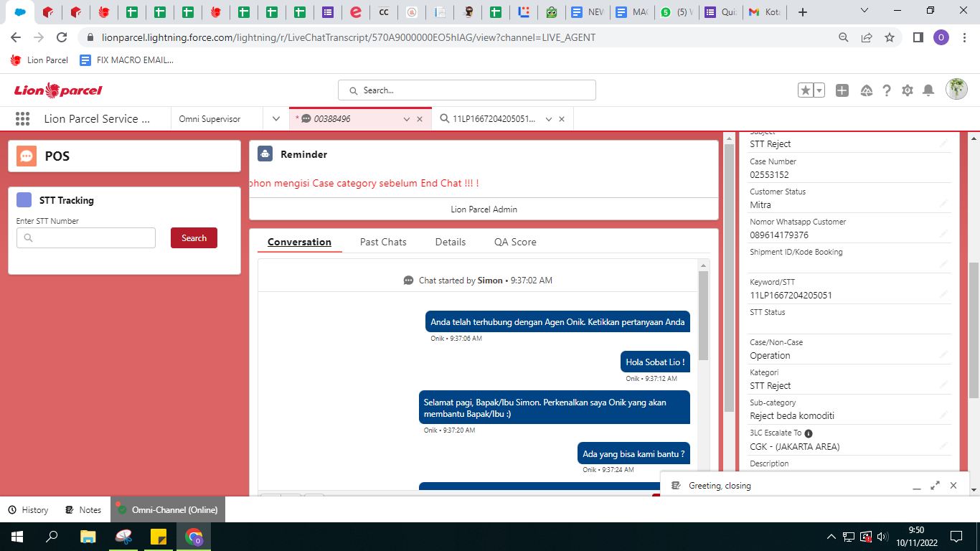Open a new browser tab
Viewport: 980px width, 551px height.
[803, 12]
